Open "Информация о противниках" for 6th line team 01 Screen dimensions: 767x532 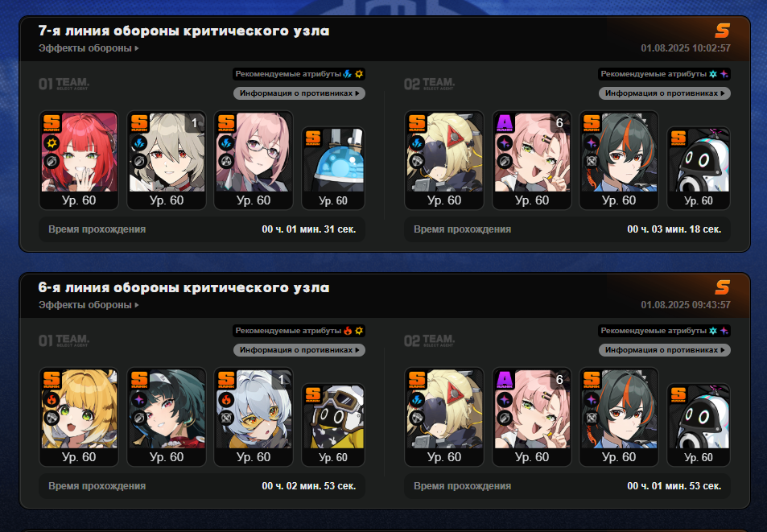pos(299,349)
